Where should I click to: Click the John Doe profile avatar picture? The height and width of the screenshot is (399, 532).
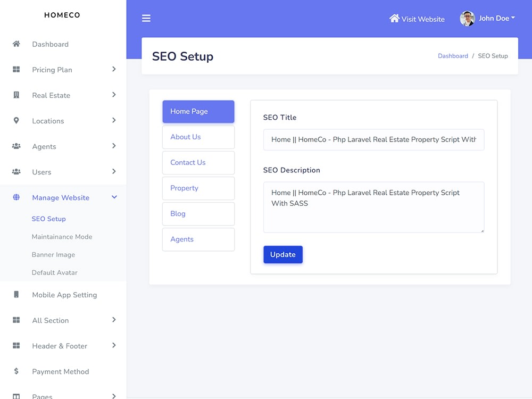point(467,18)
